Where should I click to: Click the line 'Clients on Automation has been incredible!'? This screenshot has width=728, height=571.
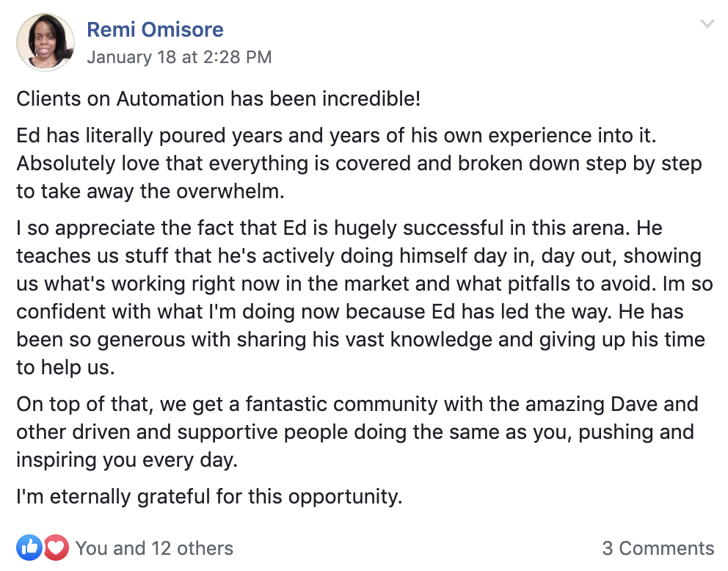tap(219, 98)
